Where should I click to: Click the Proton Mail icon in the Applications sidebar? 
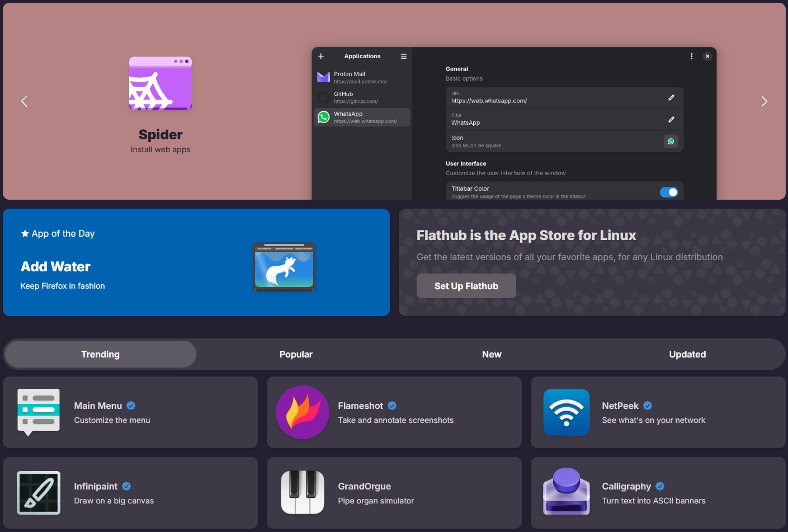(x=323, y=77)
